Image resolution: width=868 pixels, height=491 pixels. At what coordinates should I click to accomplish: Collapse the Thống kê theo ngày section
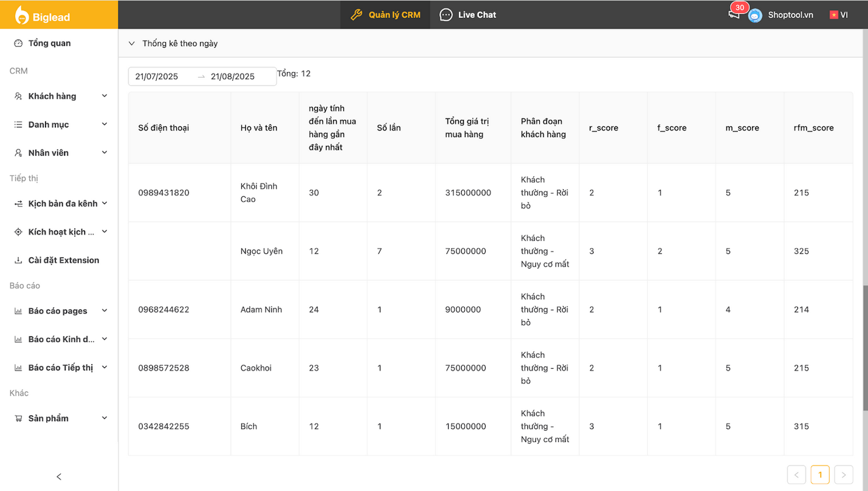point(131,43)
